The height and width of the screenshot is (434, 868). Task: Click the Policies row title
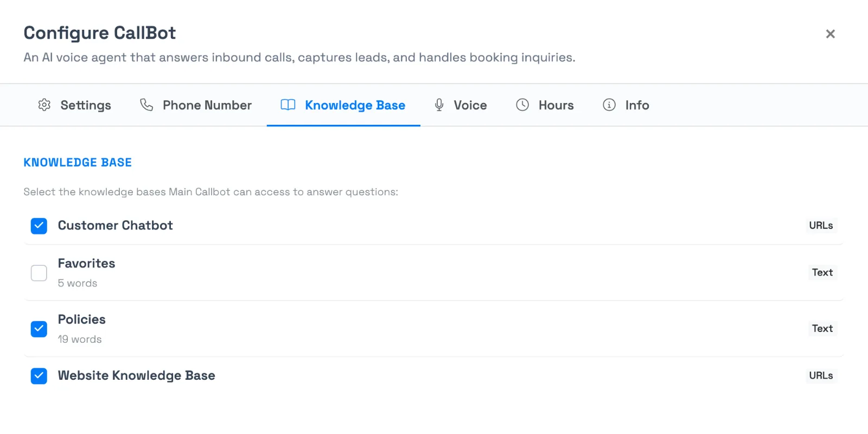tap(81, 319)
